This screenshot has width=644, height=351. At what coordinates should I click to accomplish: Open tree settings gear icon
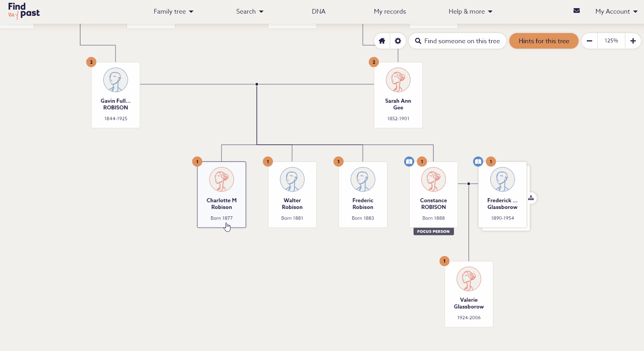[x=398, y=41]
